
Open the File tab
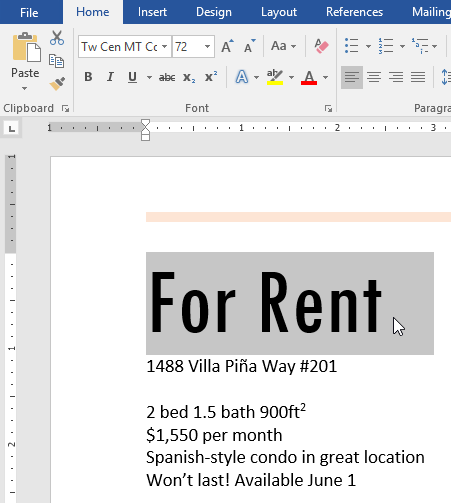[29, 12]
